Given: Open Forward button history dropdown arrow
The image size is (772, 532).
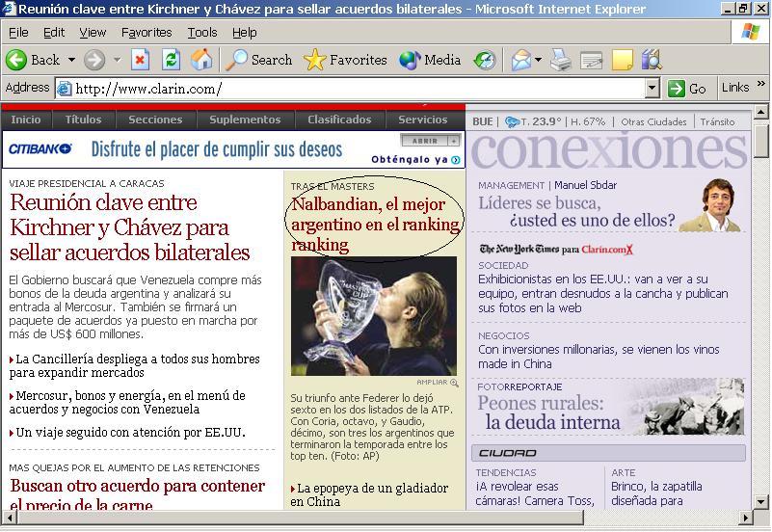Looking at the screenshot, I should coord(118,60).
